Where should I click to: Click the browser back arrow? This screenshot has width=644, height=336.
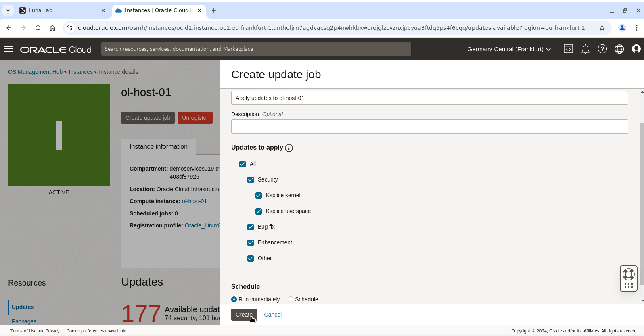pyautogui.click(x=9, y=28)
